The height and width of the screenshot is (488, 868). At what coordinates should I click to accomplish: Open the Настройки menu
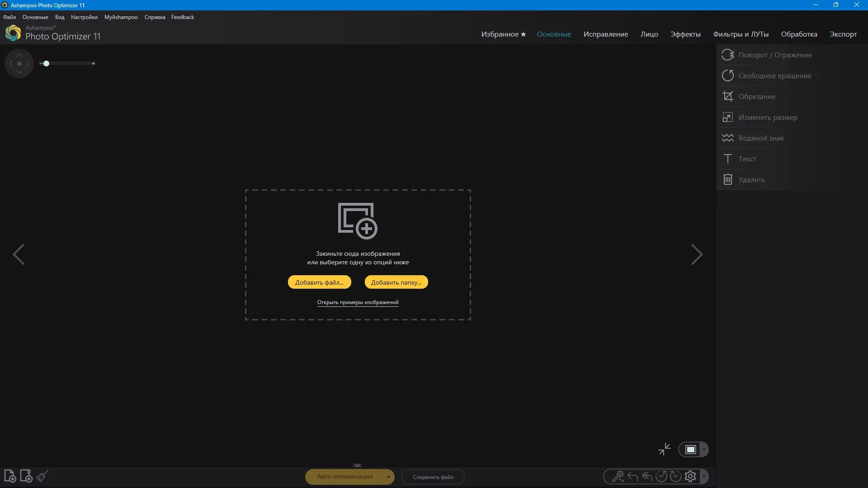84,17
